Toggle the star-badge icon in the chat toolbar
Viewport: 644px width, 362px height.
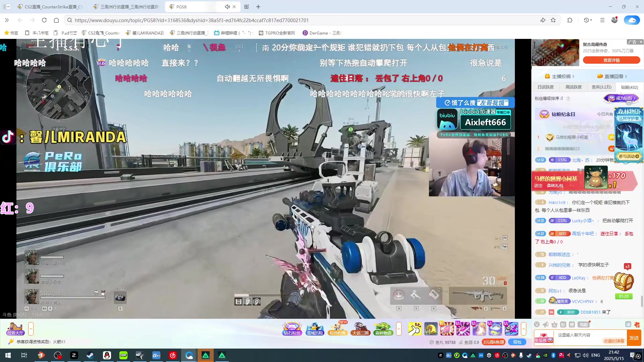click(554, 324)
